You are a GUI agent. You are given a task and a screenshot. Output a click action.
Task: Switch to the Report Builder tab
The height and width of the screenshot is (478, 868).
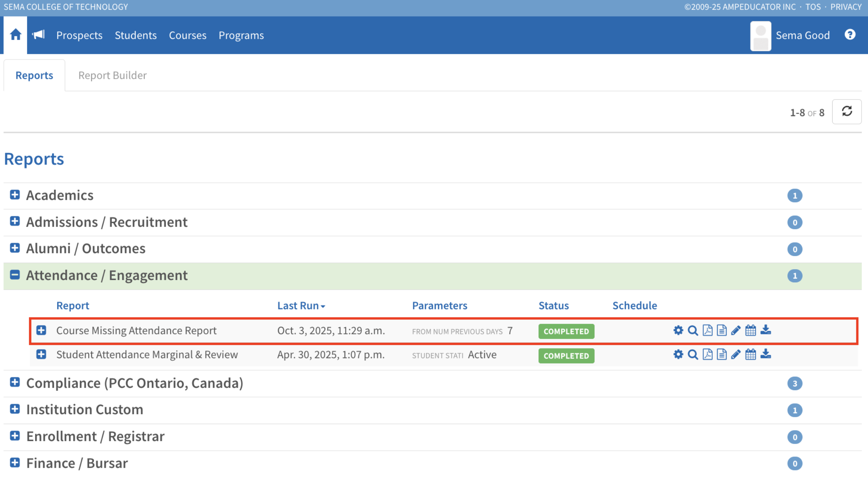point(112,75)
